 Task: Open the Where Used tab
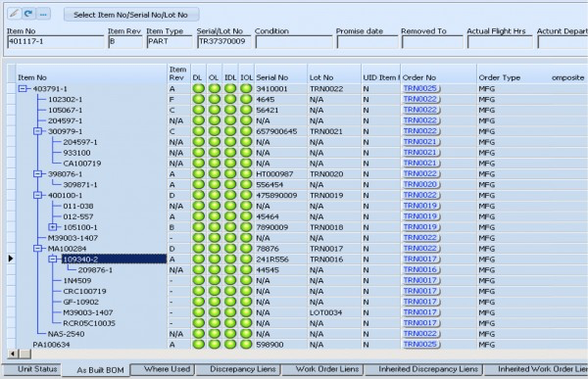point(163,369)
